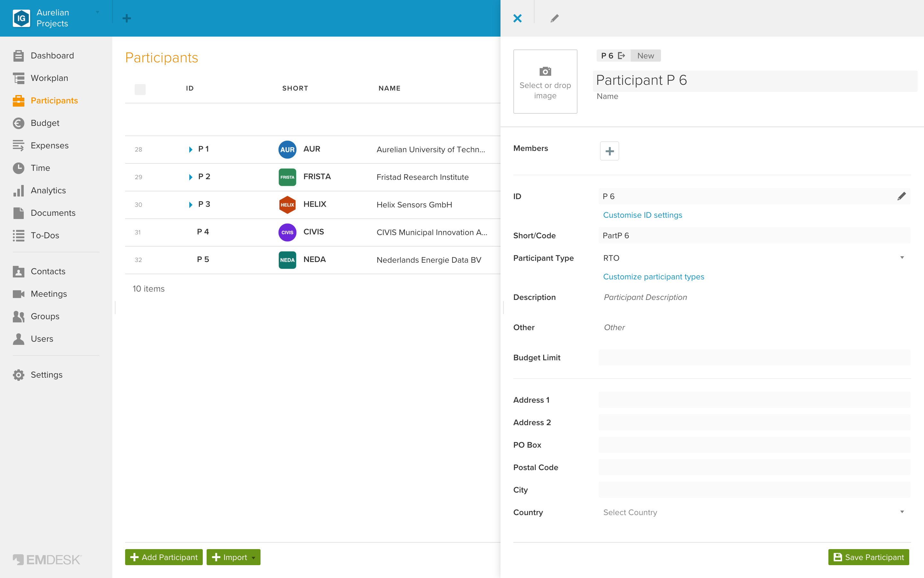Click the CIVIS participant logo
924x578 pixels.
pyautogui.click(x=287, y=232)
